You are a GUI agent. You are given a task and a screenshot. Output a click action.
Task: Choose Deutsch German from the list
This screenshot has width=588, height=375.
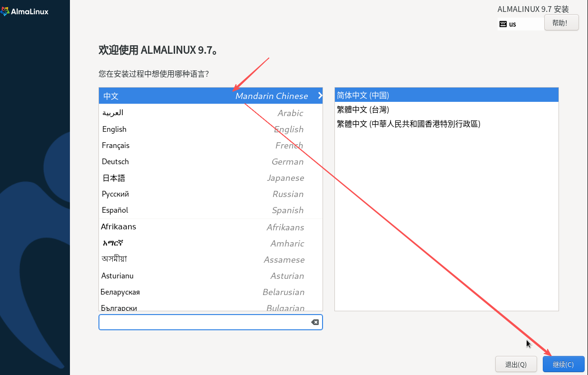pos(211,161)
